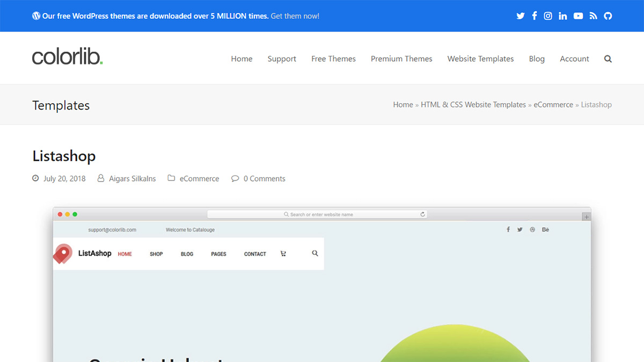Click BLOG in ListAshop preview menu
Image resolution: width=644 pixels, height=362 pixels.
(x=187, y=254)
